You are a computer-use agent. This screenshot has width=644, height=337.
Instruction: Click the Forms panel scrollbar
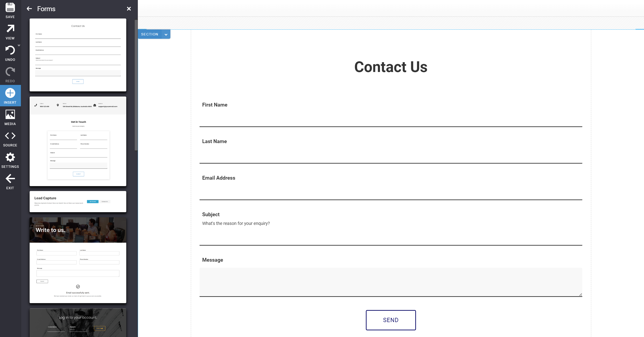pyautogui.click(x=136, y=85)
